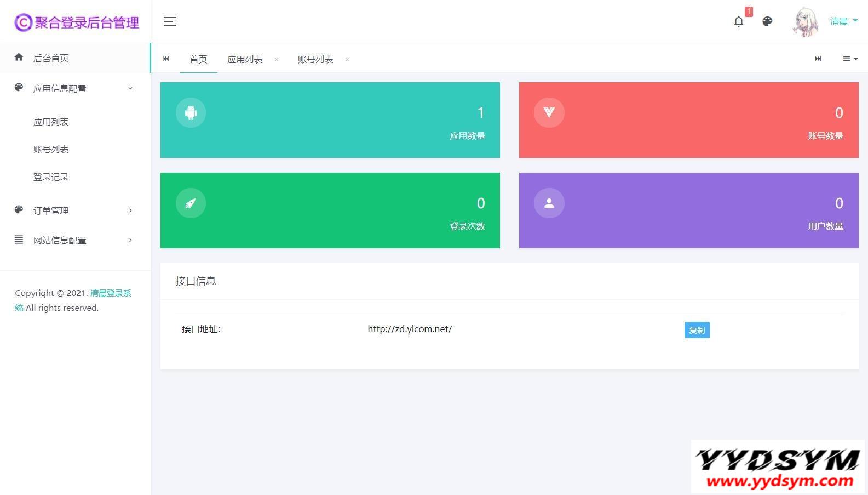Collapse the 应用信息配置 menu

75,88
